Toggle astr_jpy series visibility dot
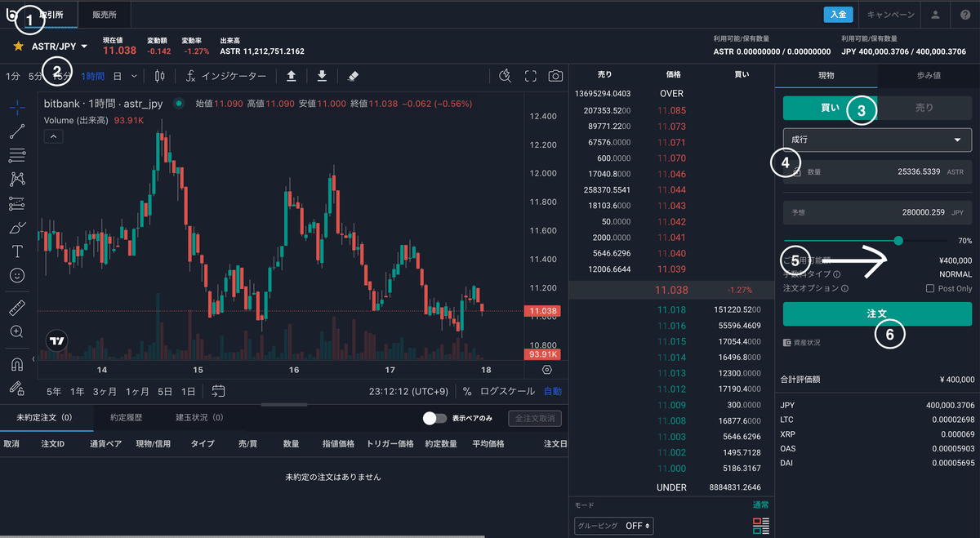Image resolution: width=980 pixels, height=538 pixels. pos(179,104)
